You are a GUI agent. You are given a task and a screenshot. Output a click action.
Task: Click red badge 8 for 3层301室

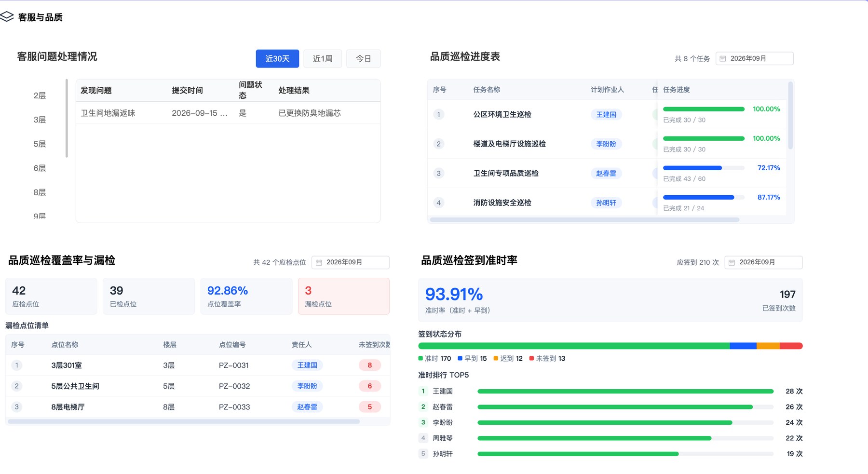[x=370, y=365]
